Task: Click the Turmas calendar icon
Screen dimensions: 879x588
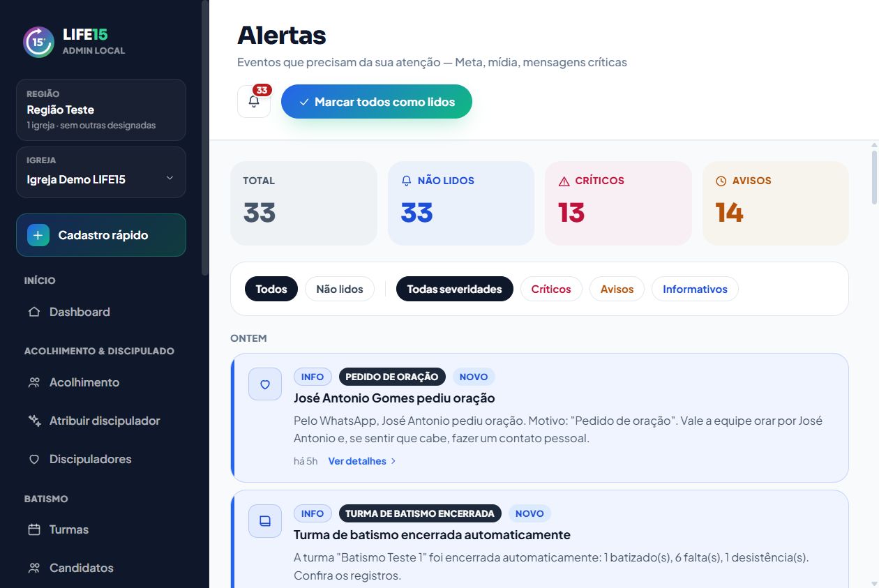Action: pyautogui.click(x=33, y=529)
